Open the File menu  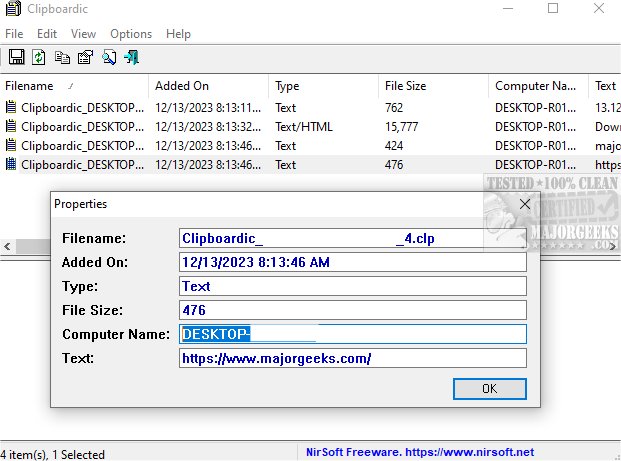tap(14, 34)
